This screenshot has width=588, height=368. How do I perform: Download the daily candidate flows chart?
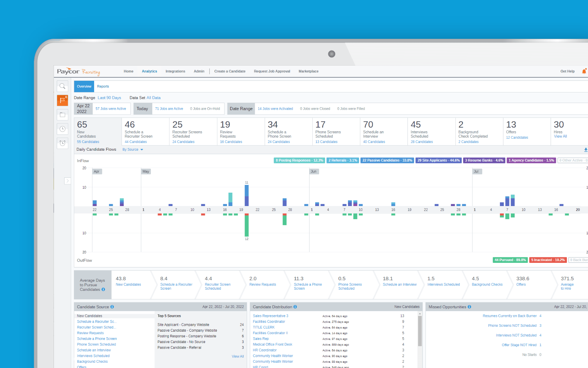[586, 150]
